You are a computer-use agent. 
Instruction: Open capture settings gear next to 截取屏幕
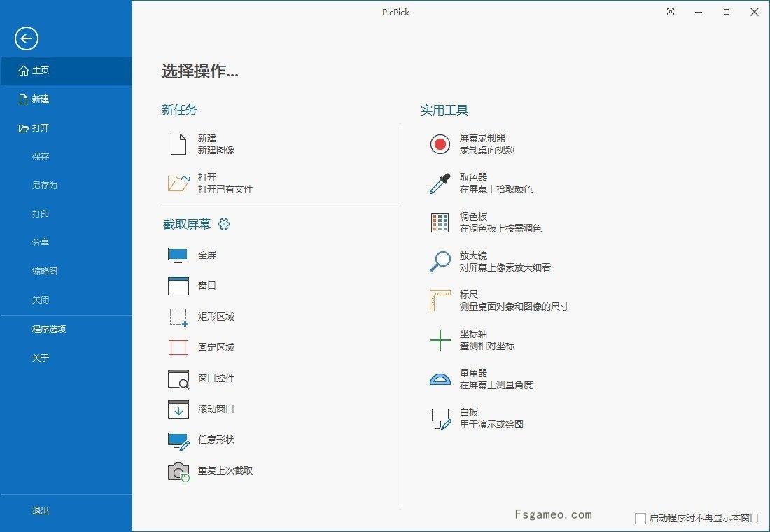pyautogui.click(x=224, y=224)
